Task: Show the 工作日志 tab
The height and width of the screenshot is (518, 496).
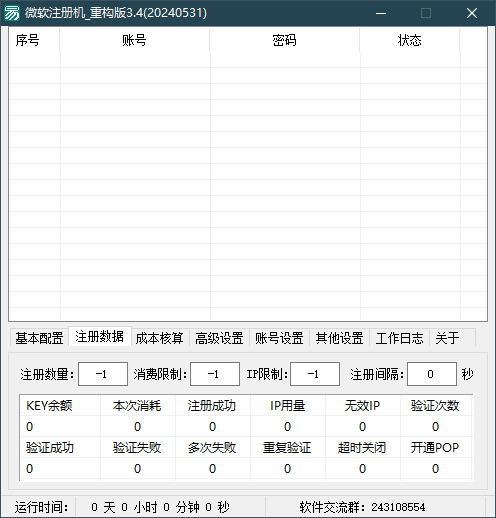Action: coord(399,338)
